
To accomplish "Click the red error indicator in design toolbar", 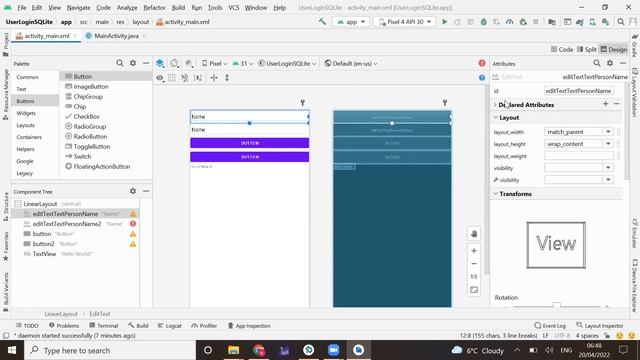I will point(482,63).
